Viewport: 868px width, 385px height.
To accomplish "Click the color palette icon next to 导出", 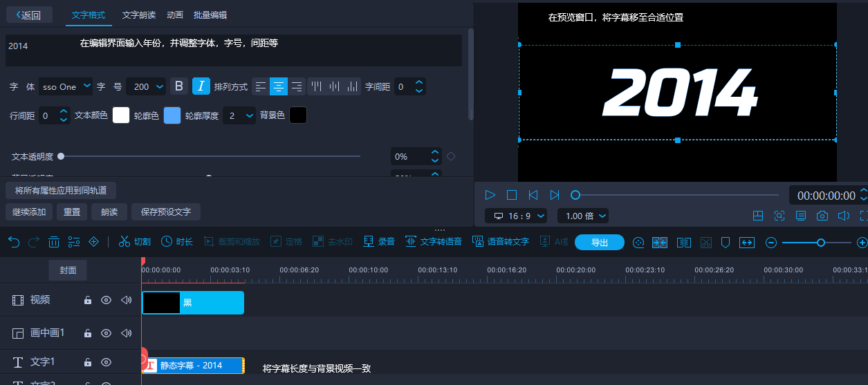I will pyautogui.click(x=639, y=243).
